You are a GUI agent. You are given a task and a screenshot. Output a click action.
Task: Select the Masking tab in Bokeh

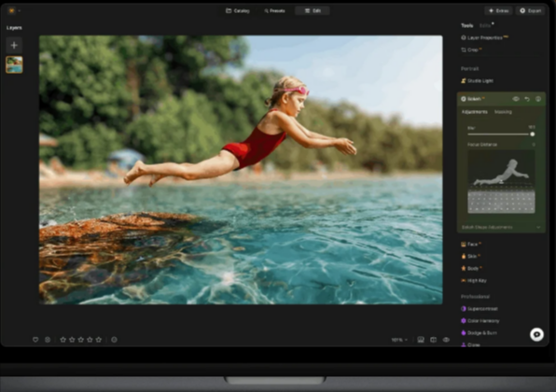click(x=503, y=112)
